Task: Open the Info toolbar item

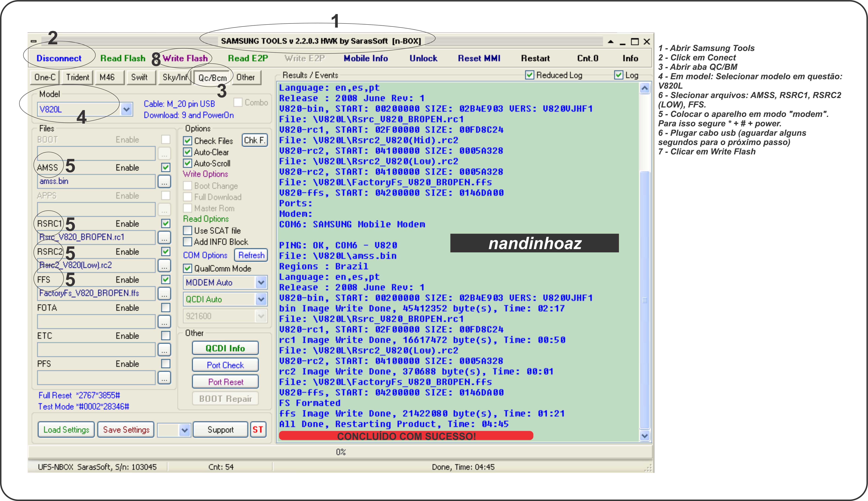Action: pos(630,58)
